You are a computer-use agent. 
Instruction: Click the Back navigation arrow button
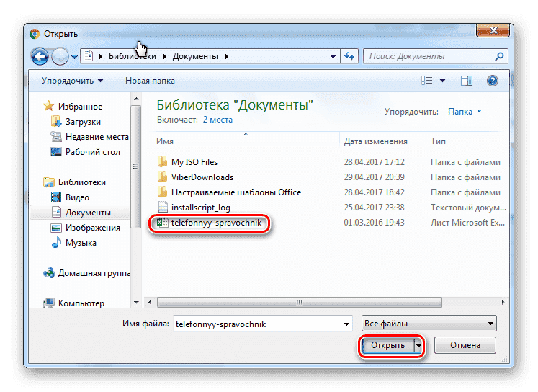pos(40,56)
